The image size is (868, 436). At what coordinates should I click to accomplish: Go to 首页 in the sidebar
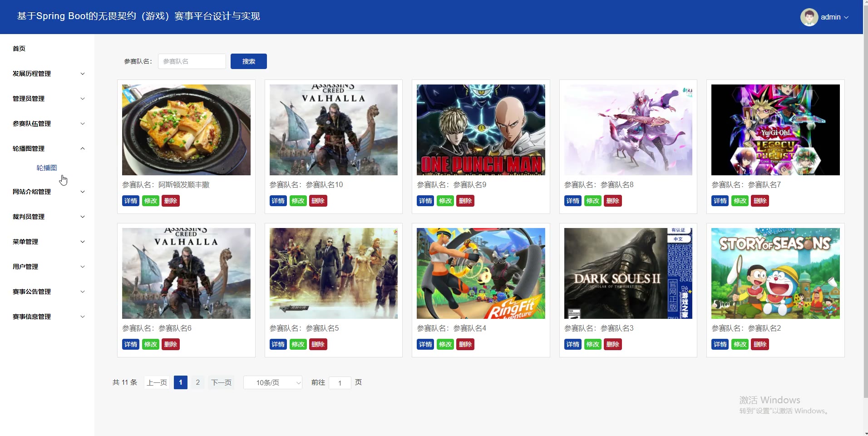[x=19, y=49]
